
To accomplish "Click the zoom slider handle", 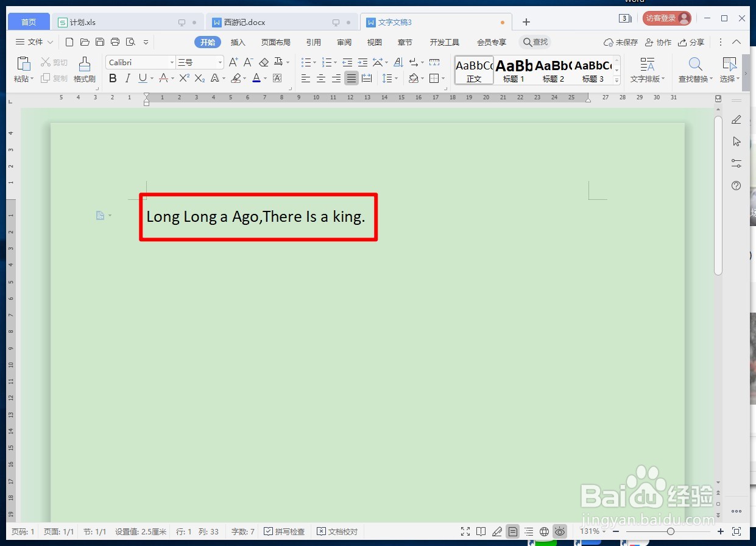I will 670,531.
